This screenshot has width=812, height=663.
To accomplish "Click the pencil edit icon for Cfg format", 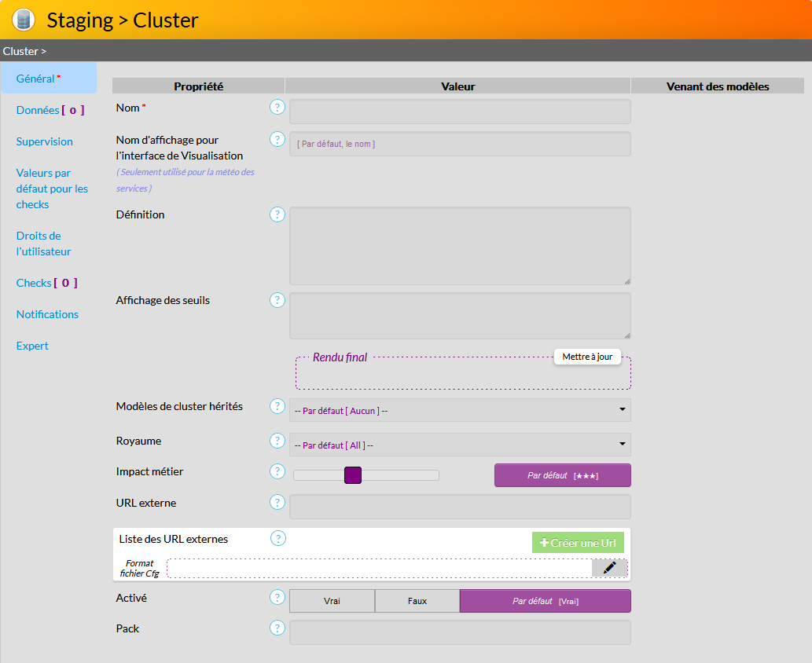I will pos(609,568).
